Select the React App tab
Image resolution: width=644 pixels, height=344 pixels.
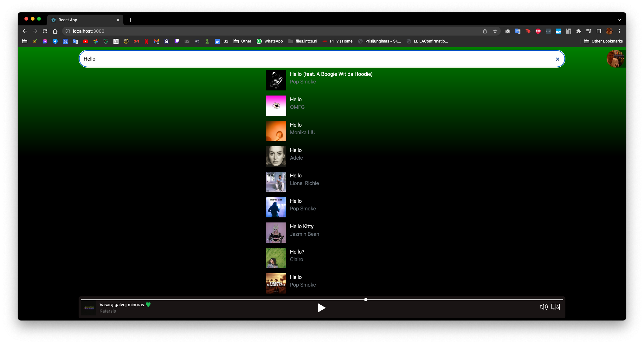(85, 20)
